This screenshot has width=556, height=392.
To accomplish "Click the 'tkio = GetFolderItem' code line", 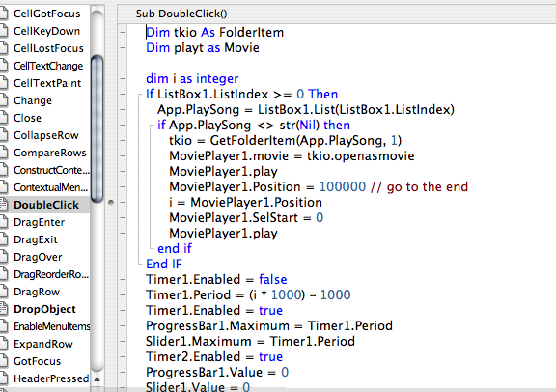I will click(x=286, y=140).
